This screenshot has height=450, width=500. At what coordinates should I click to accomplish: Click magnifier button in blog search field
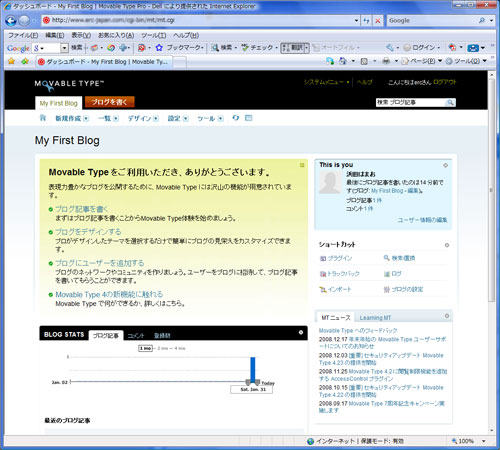click(450, 103)
